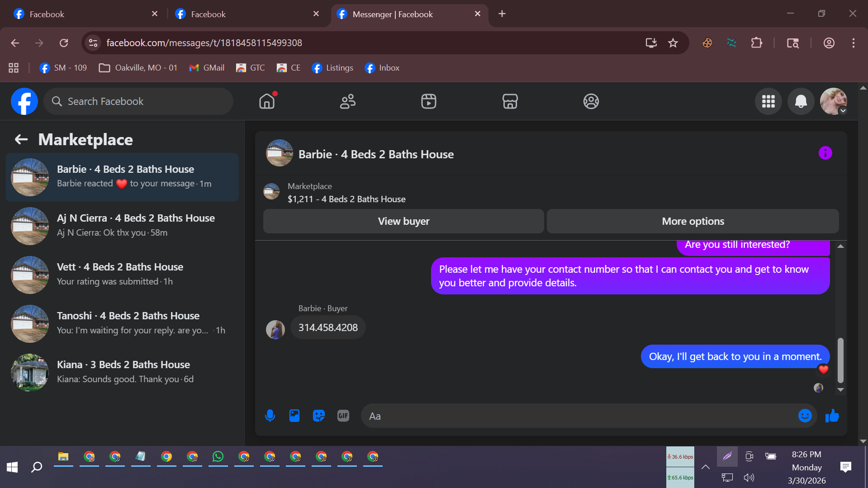This screenshot has height=488, width=868.
Task: Click the chat scroll down arrow
Action: (x=840, y=390)
